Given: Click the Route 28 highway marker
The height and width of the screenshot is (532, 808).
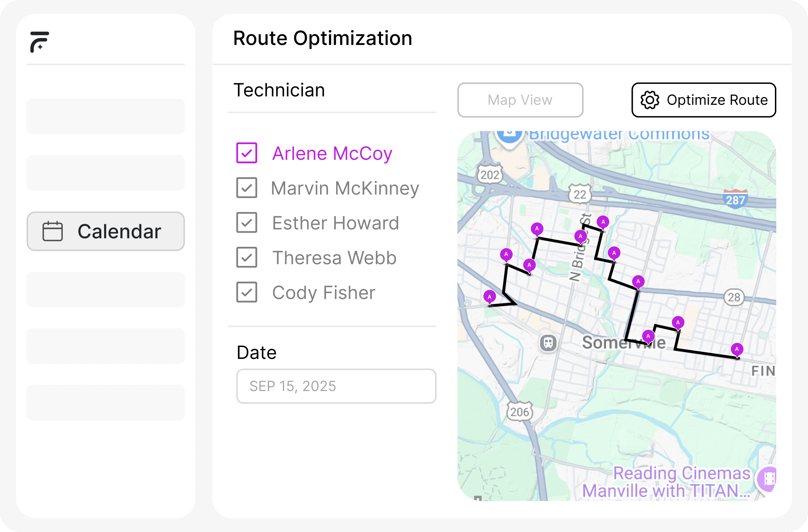Looking at the screenshot, I should (734, 297).
